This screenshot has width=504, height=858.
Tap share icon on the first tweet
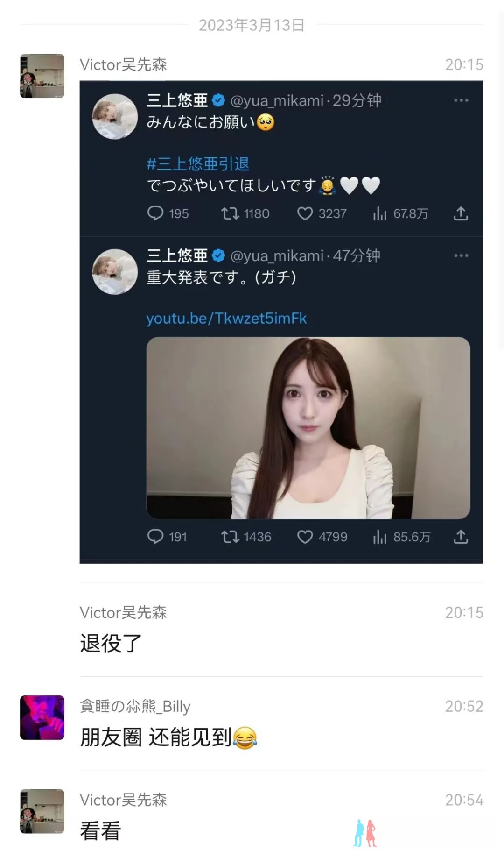tap(461, 213)
